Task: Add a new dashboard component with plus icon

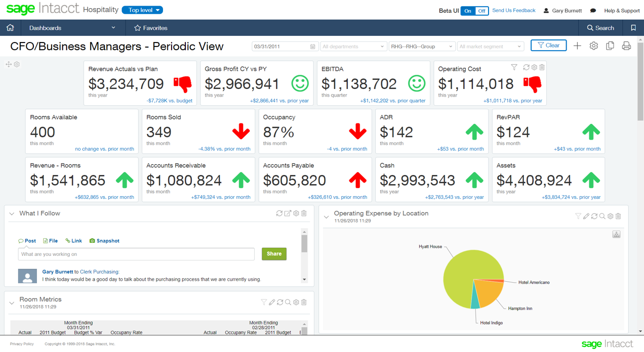Action: pyautogui.click(x=577, y=46)
